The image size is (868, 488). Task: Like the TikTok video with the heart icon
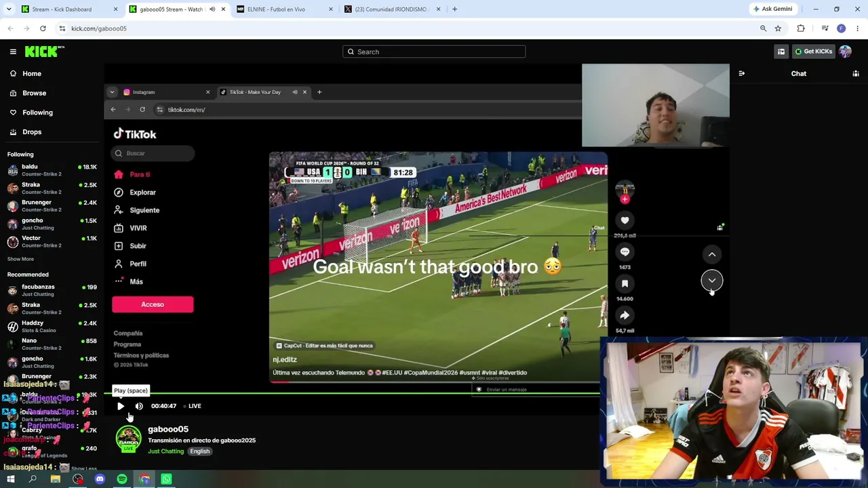click(625, 220)
